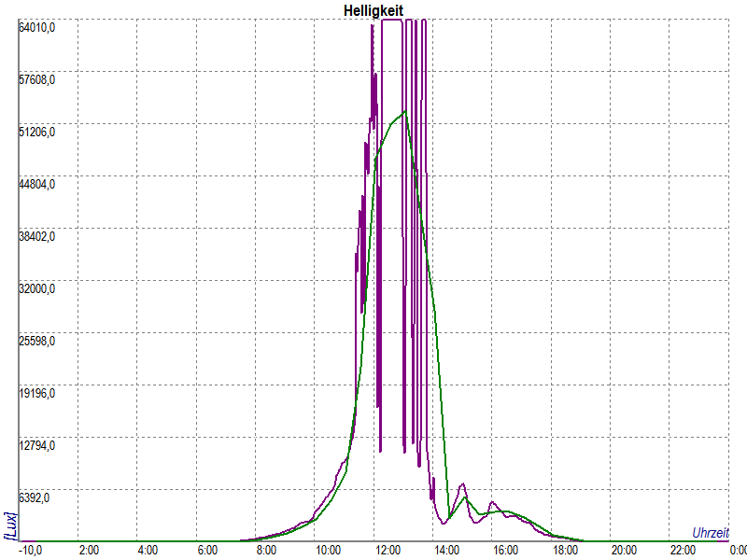Click the y-axis value 44804,0
Viewport: 747px width, 560px height.
tap(36, 184)
